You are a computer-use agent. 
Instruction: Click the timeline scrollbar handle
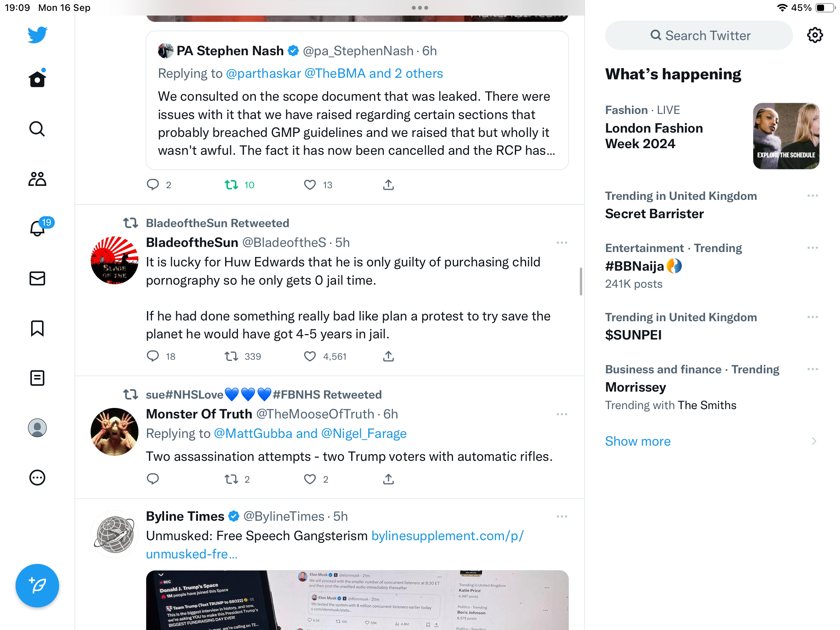coord(581,282)
